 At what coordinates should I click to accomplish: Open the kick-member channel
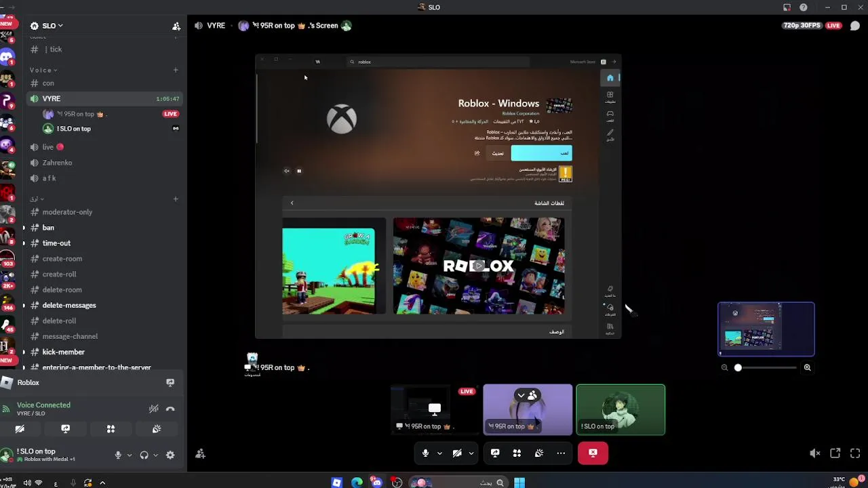tap(104, 352)
